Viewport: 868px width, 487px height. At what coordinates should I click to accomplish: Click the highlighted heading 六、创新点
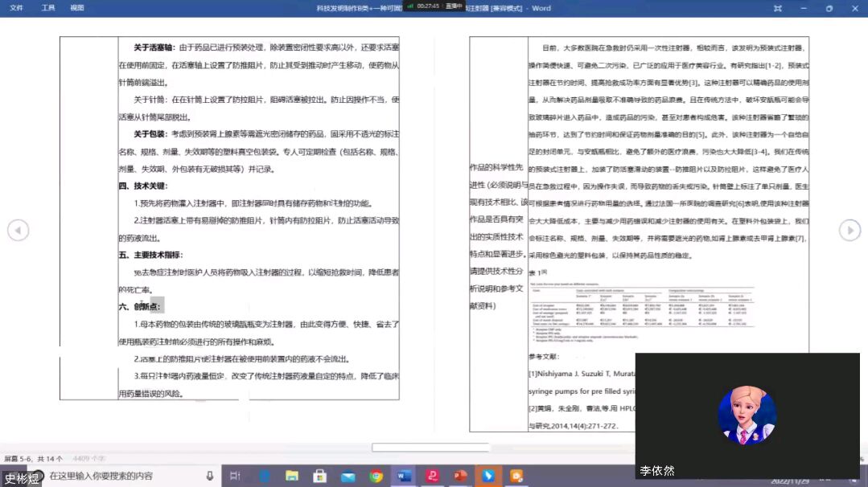(x=139, y=306)
